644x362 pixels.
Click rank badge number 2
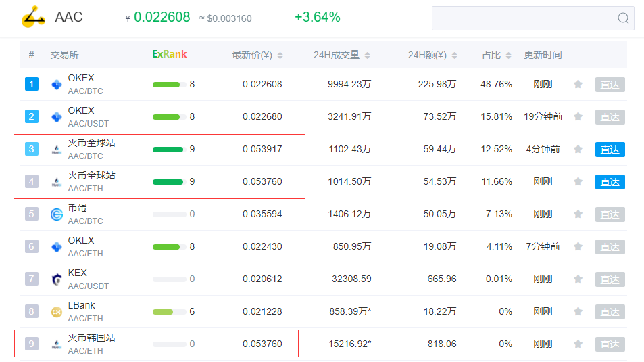(x=32, y=117)
